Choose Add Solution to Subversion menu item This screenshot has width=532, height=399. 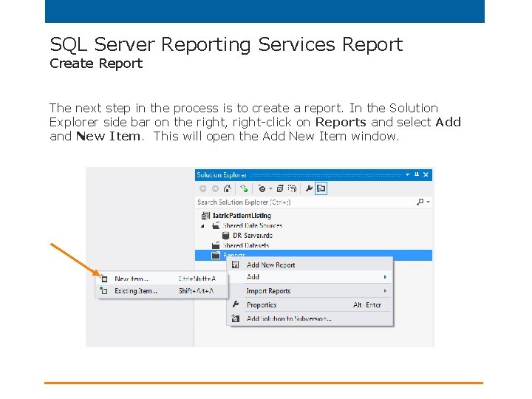(310, 318)
